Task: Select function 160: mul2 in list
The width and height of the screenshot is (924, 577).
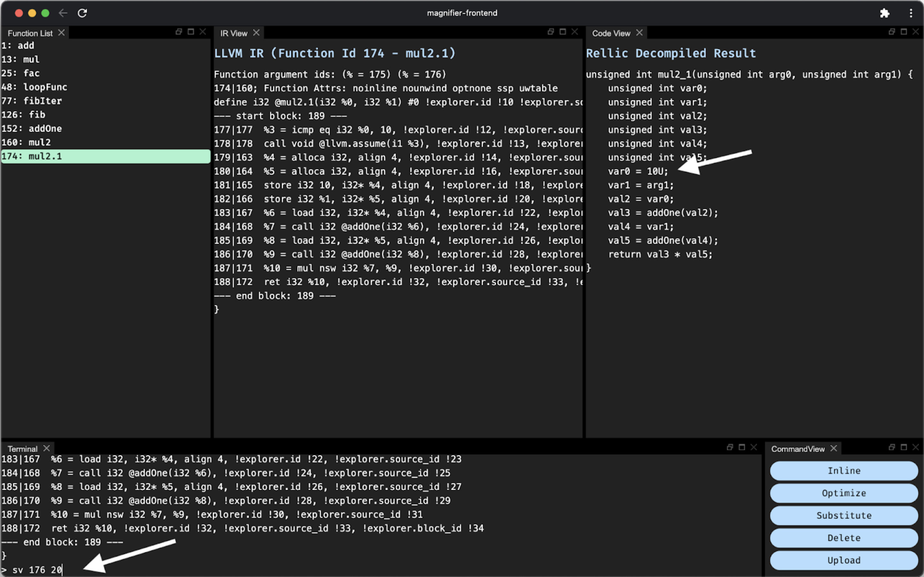Action: [x=26, y=142]
